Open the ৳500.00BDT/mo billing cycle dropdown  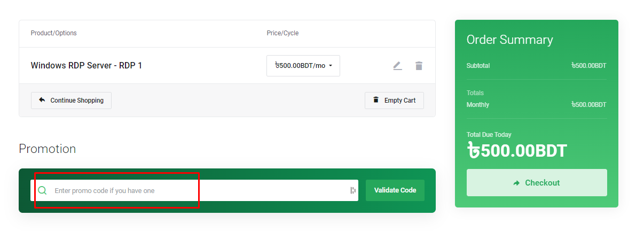[303, 66]
